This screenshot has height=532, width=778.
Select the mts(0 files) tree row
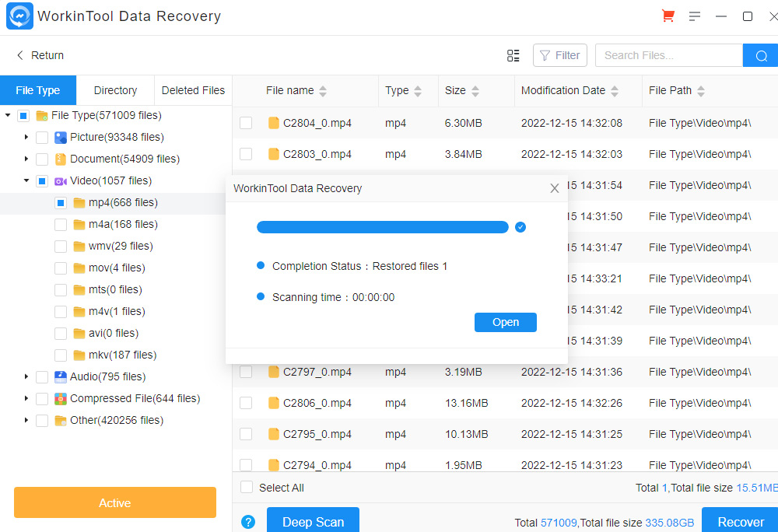click(x=115, y=289)
